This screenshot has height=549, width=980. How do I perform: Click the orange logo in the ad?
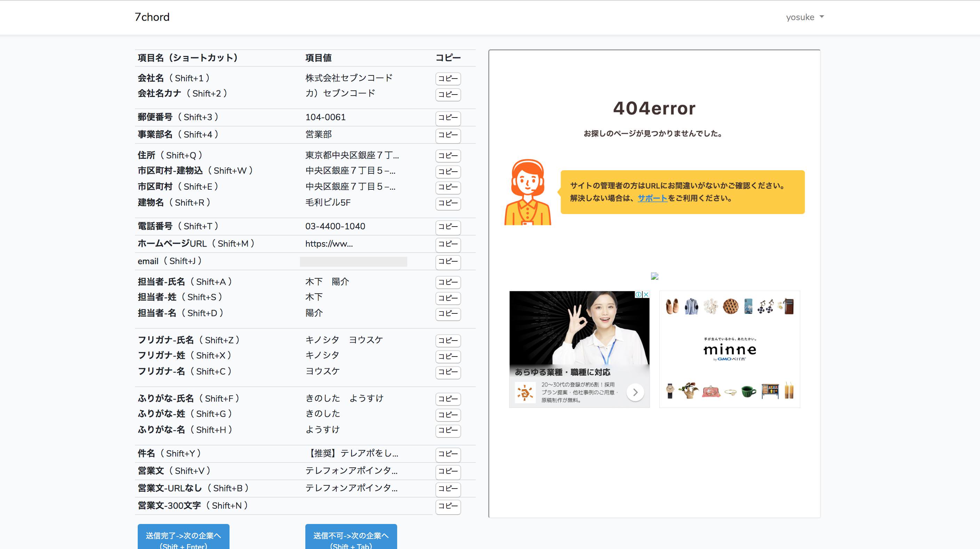click(x=525, y=392)
